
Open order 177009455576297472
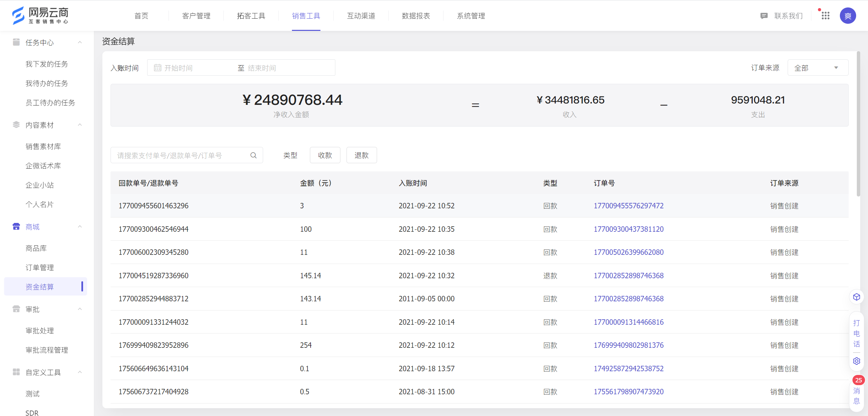pyautogui.click(x=628, y=206)
